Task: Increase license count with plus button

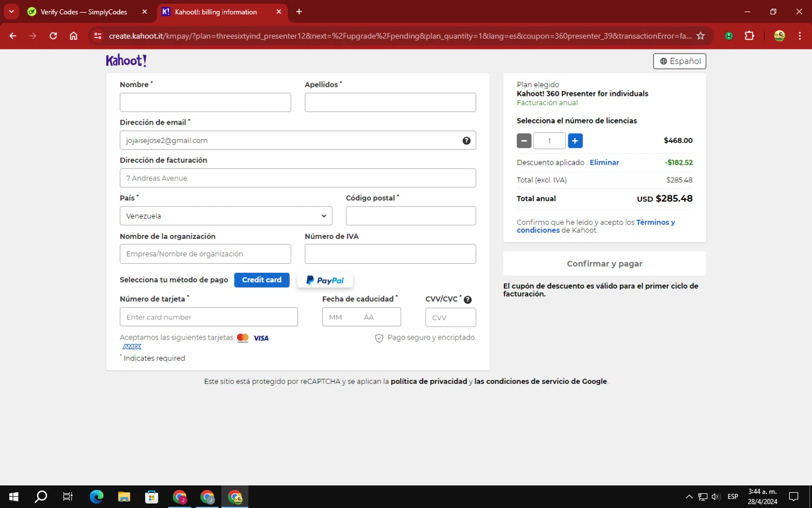Action: [575, 141]
